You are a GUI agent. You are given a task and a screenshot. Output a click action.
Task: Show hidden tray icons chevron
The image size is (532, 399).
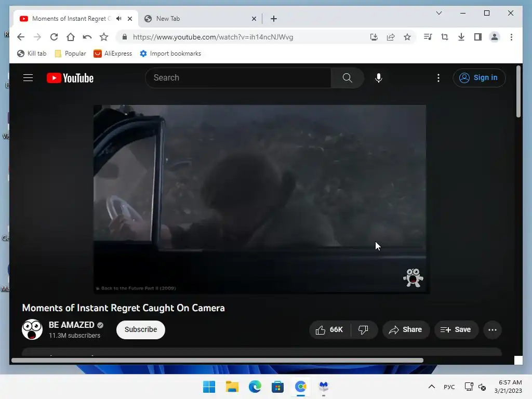tap(432, 387)
